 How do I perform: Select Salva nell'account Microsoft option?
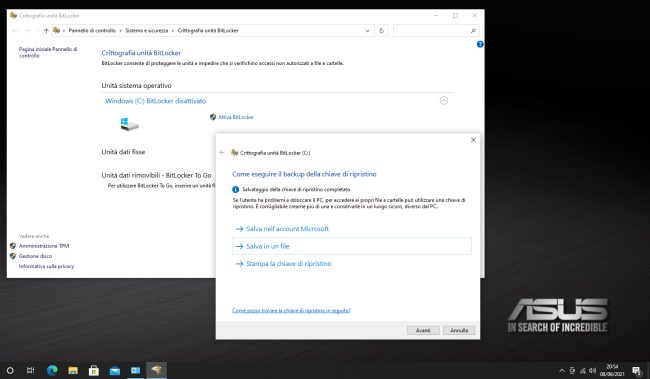287,228
